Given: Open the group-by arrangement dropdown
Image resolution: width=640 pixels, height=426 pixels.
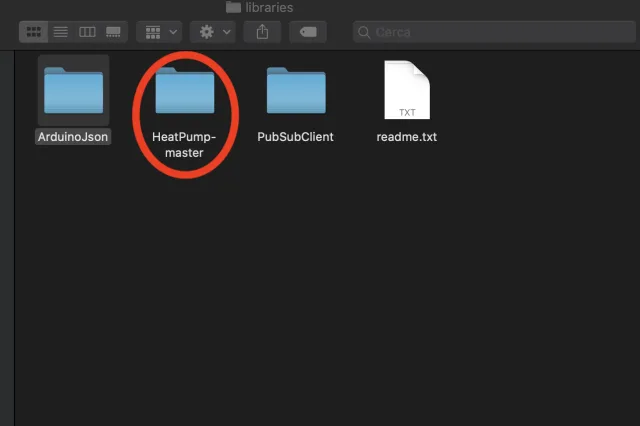Looking at the screenshot, I should pos(158,32).
